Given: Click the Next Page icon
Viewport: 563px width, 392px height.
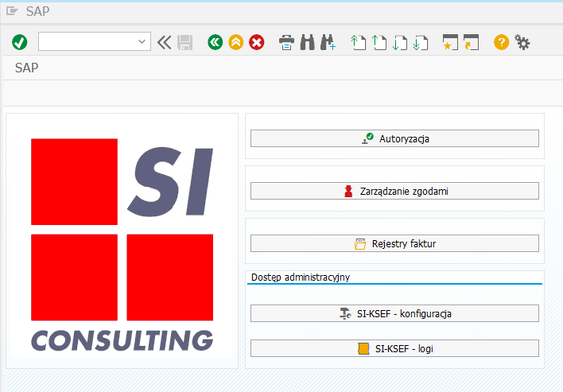Looking at the screenshot, I should coord(400,42).
